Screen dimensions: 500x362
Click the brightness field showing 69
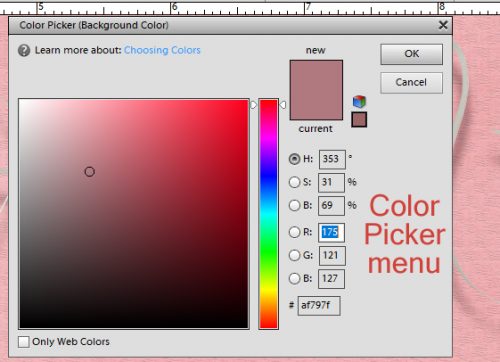pyautogui.click(x=331, y=206)
